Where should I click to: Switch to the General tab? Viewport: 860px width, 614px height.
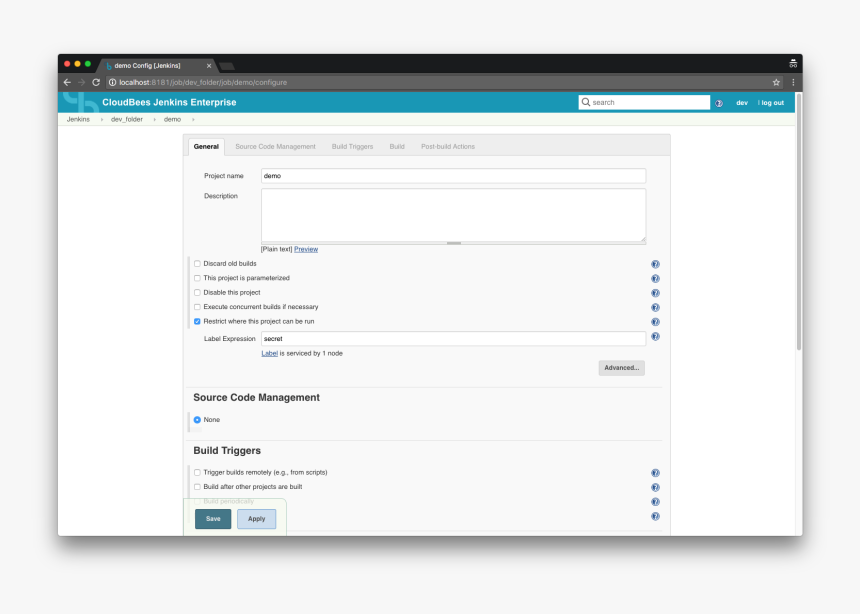click(206, 147)
